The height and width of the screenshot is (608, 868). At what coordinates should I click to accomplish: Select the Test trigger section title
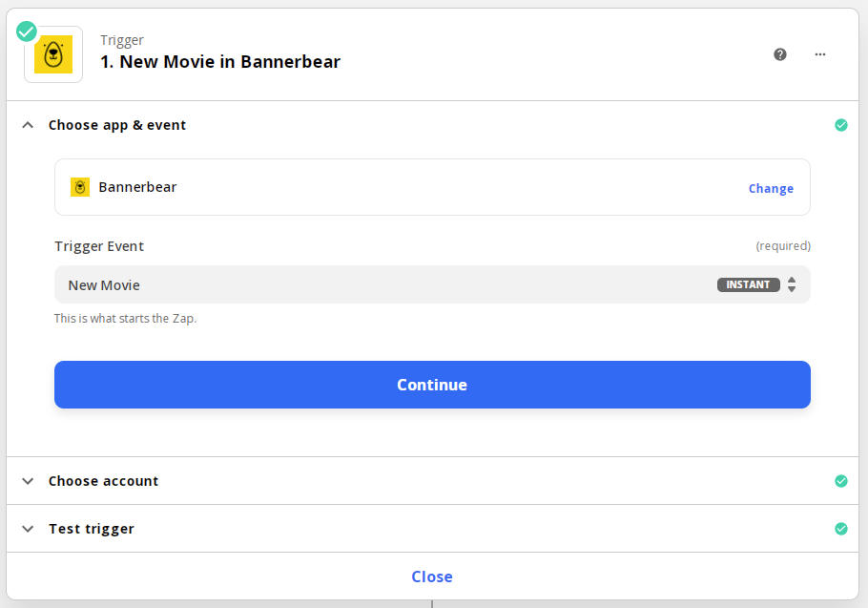[92, 529]
